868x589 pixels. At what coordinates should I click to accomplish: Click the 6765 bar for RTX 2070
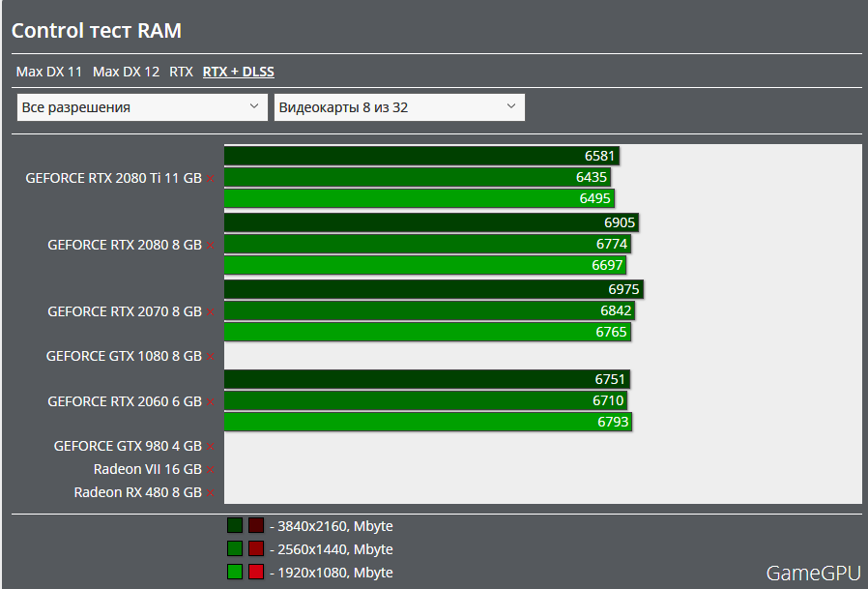click(x=427, y=332)
